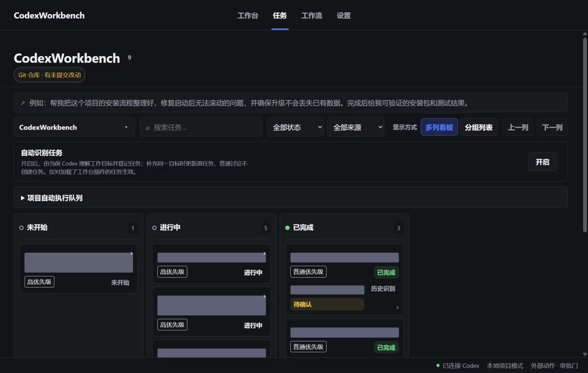This screenshot has height=373, width=588.
Task: Click 高优先级 tag on first 进行中 card
Action: [x=172, y=272]
